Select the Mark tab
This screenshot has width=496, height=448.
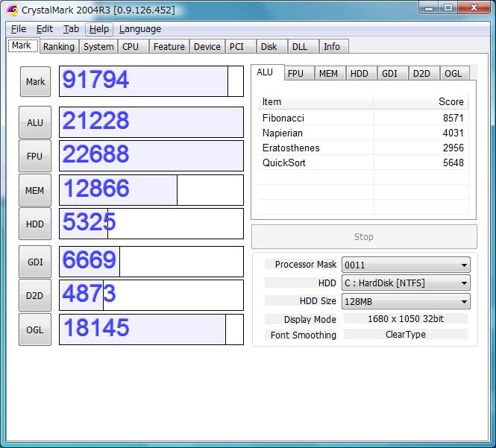23,45
